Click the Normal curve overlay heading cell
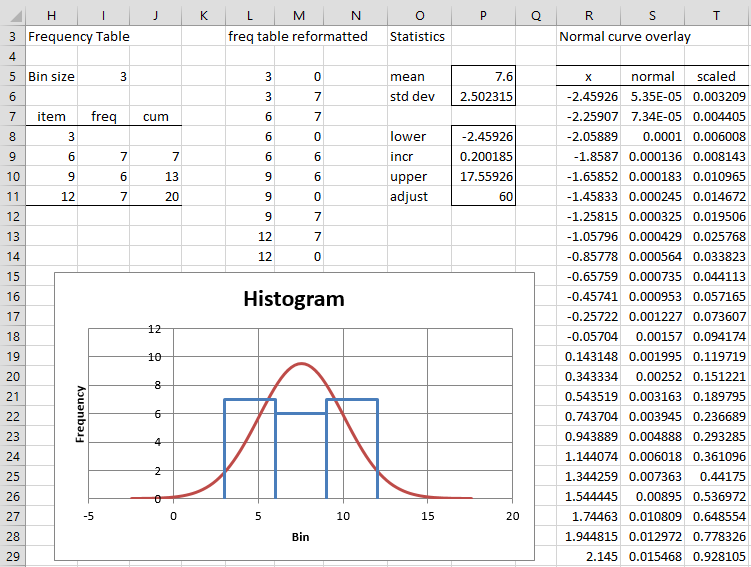Image resolution: width=751 pixels, height=567 pixels. (x=625, y=36)
